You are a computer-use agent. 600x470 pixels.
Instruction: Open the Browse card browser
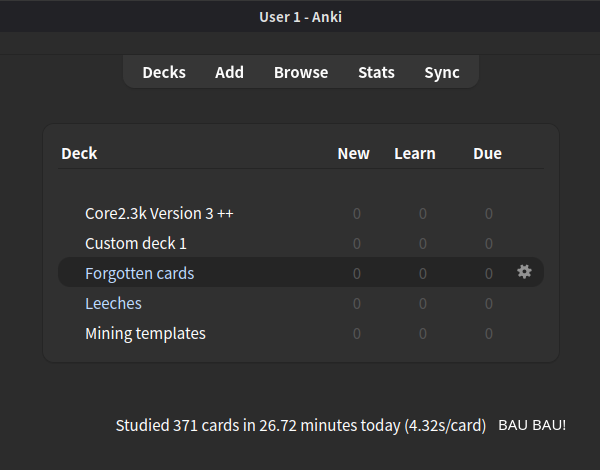301,72
